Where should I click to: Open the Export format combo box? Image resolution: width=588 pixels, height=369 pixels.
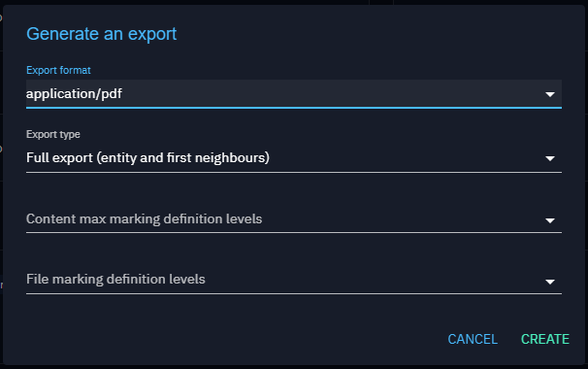tap(294, 94)
